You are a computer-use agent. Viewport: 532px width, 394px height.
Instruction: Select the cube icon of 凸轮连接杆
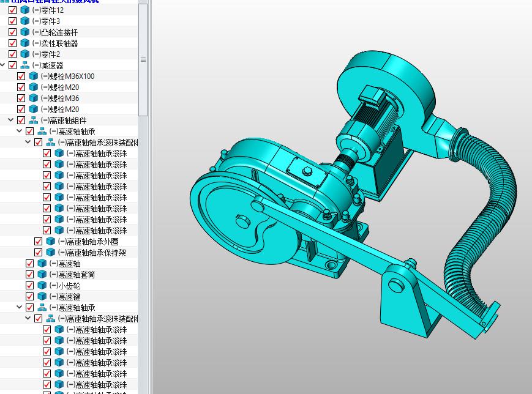click(24, 32)
